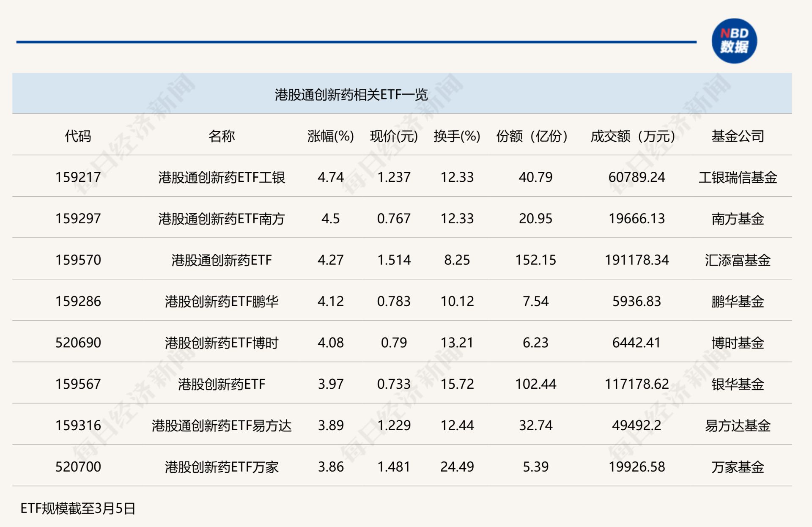Click the 基金公司 column header
812x527 pixels.
coord(738,136)
